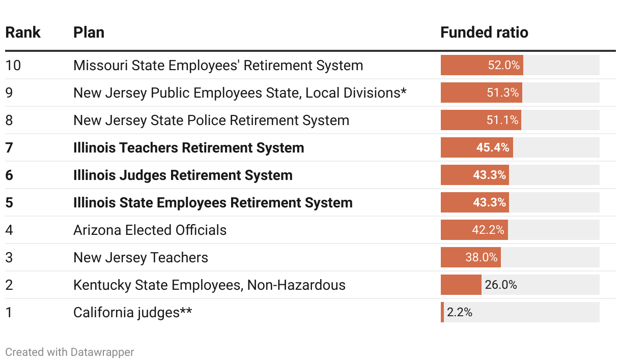This screenshot has width=621, height=364.
Task: Click the 45.4% funded ratio bar
Action: [476, 148]
